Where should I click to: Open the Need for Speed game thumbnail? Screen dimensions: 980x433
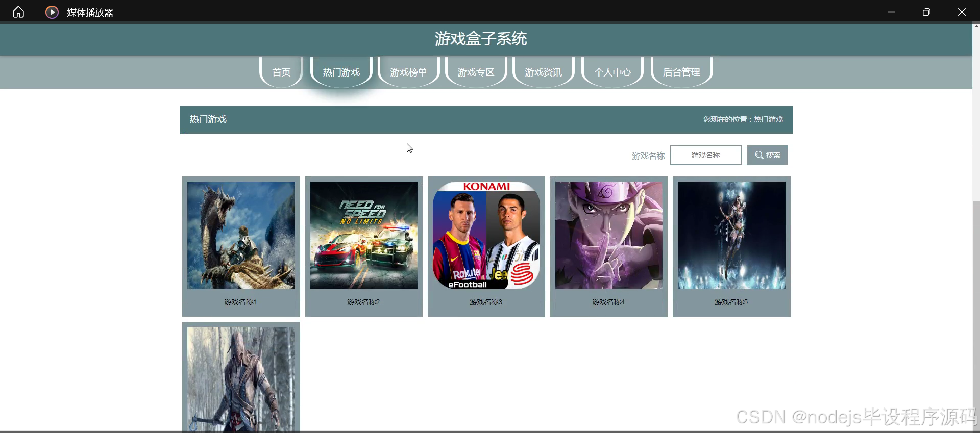[364, 236]
